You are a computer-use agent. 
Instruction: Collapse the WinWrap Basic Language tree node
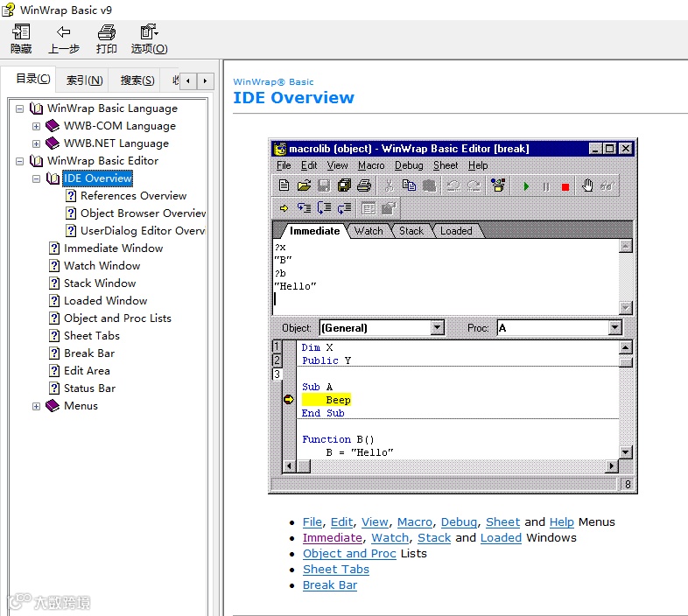point(20,108)
